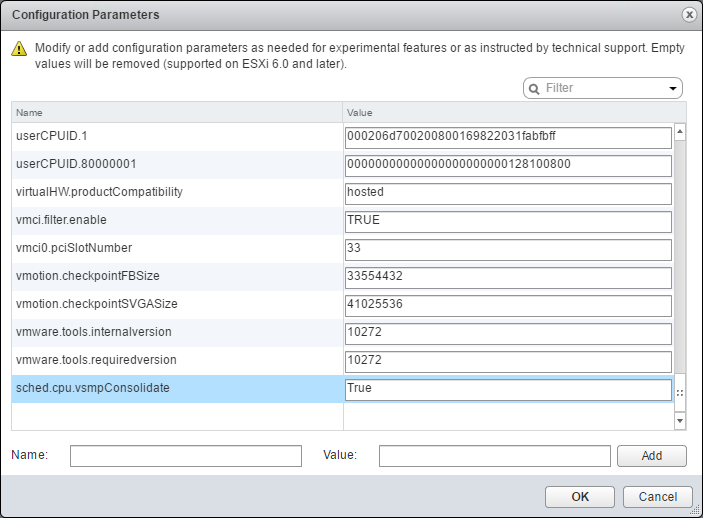703x518 pixels.
Task: Close the Configuration Parameters dialog with X icon
Action: coord(689,15)
